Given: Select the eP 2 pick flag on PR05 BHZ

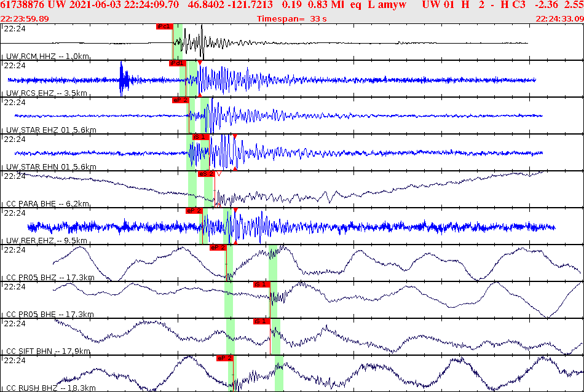Looking at the screenshot, I should coord(219,247).
